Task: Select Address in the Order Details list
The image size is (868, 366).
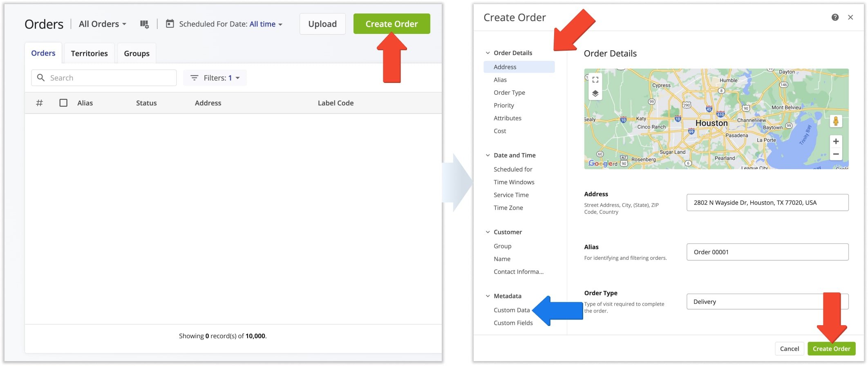Action: tap(519, 67)
